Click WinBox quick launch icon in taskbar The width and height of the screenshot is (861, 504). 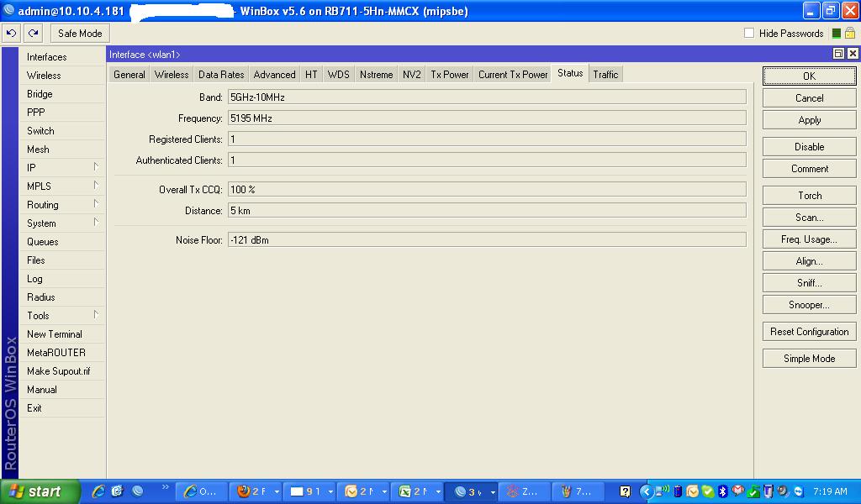[138, 491]
